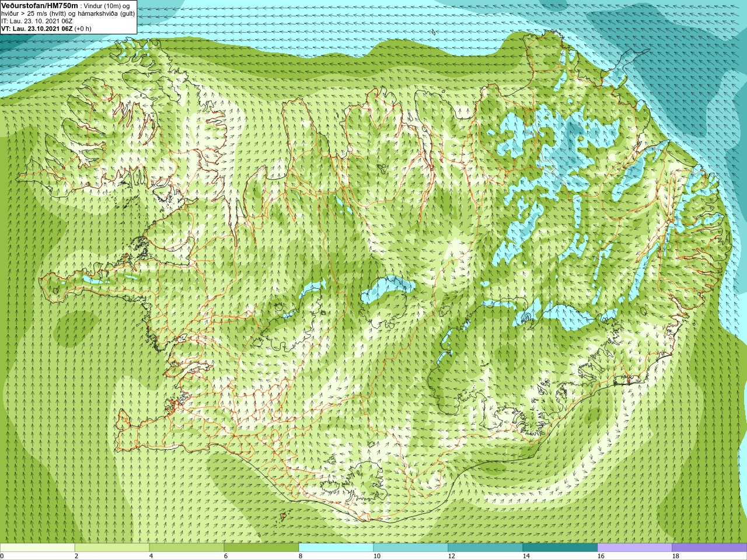
Task: Click the teal 12–14 m/s legend swatch
Action: [x=486, y=548]
